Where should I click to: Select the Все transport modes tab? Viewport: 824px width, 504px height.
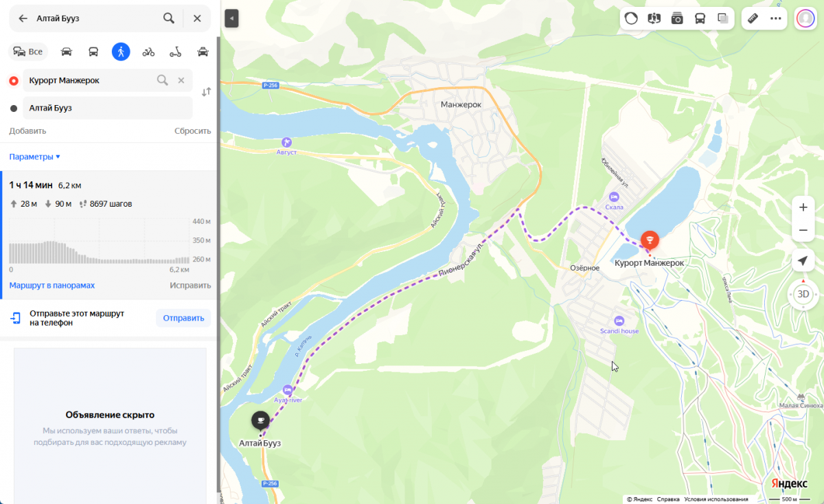tap(28, 51)
